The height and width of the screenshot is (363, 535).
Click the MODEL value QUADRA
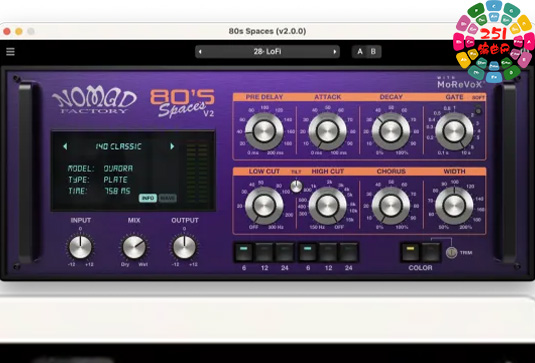pyautogui.click(x=118, y=168)
